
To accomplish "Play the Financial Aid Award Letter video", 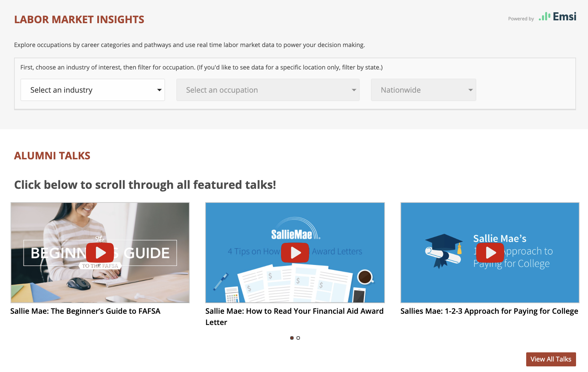I will click(x=295, y=253).
